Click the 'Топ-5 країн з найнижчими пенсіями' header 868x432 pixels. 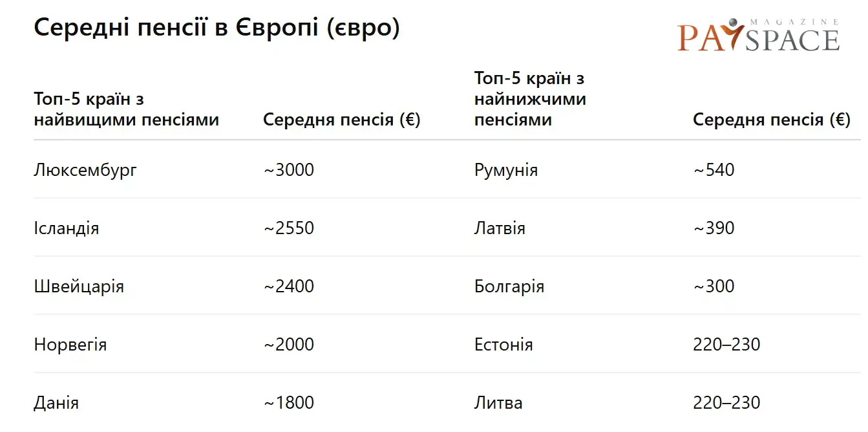pyautogui.click(x=530, y=99)
